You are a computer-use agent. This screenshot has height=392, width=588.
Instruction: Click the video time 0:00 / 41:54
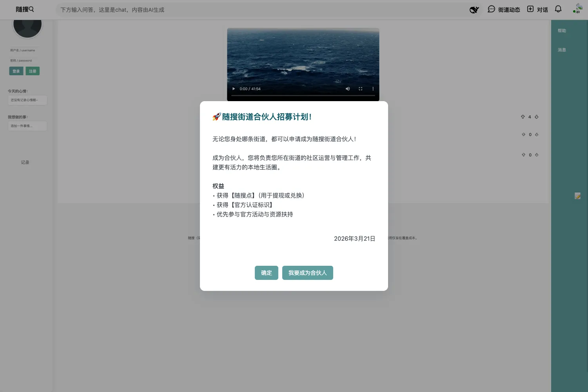pos(250,89)
